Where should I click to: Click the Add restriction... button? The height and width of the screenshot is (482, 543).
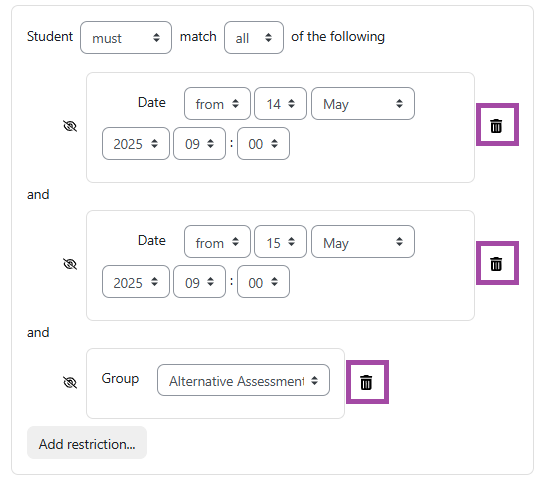87,443
